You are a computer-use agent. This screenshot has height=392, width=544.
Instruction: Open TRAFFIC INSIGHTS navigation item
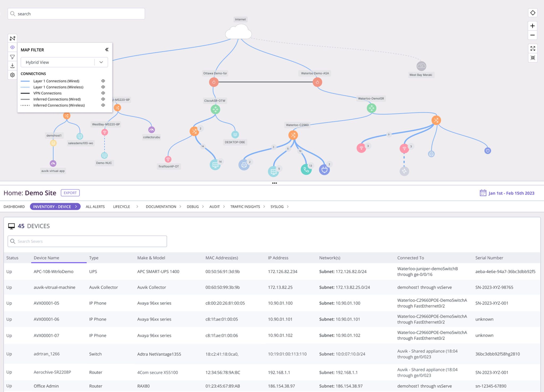point(245,206)
